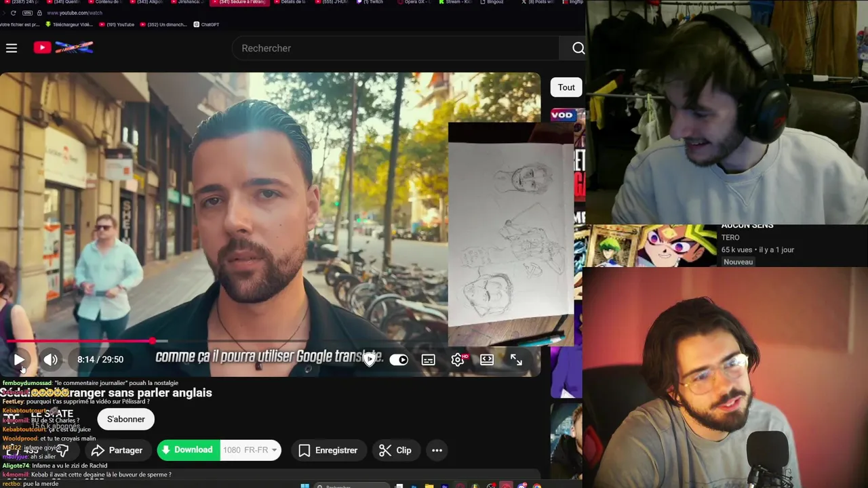Save the video with Enregistrer

point(329,450)
